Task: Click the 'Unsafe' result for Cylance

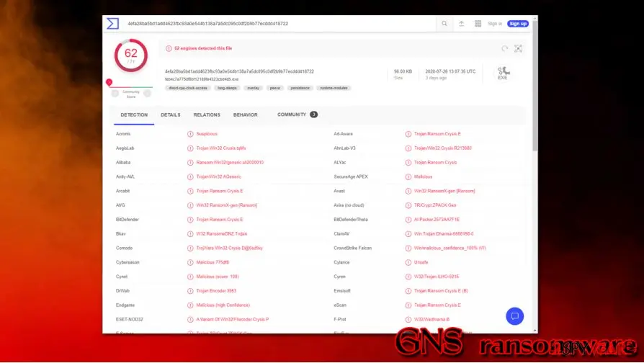Action: [421, 262]
